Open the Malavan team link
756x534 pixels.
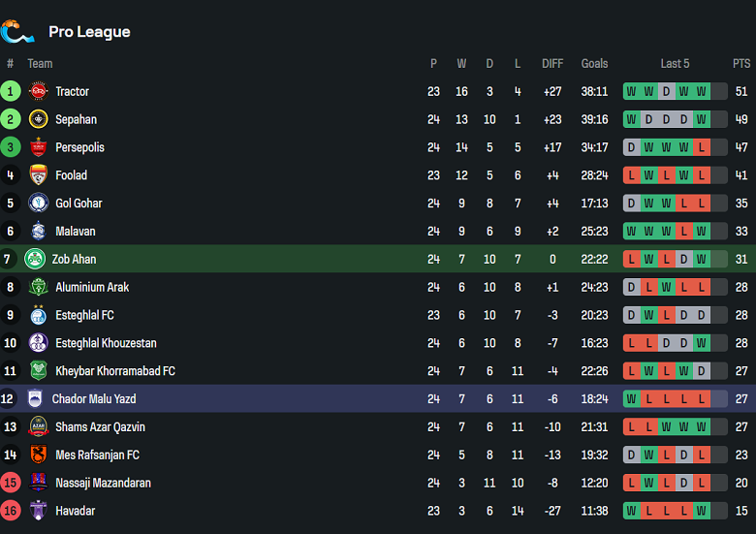76,232
